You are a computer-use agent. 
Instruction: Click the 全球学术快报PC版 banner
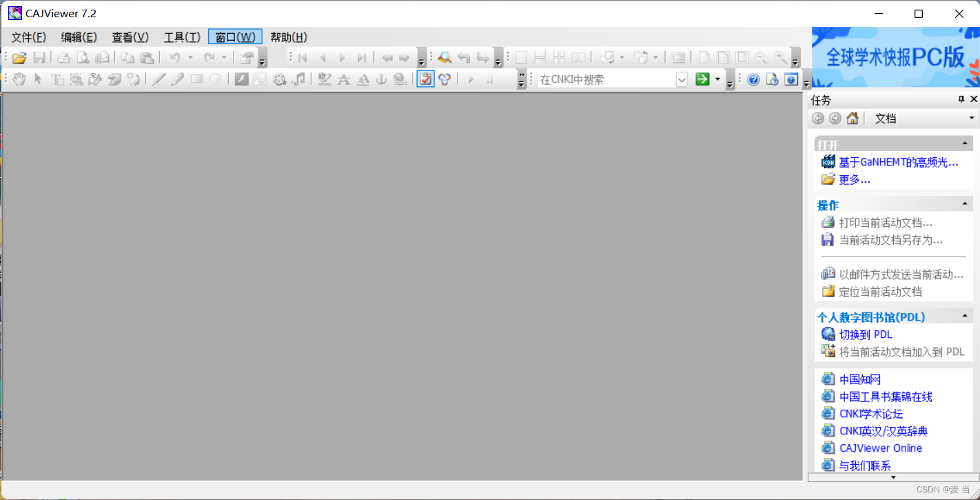(x=896, y=57)
